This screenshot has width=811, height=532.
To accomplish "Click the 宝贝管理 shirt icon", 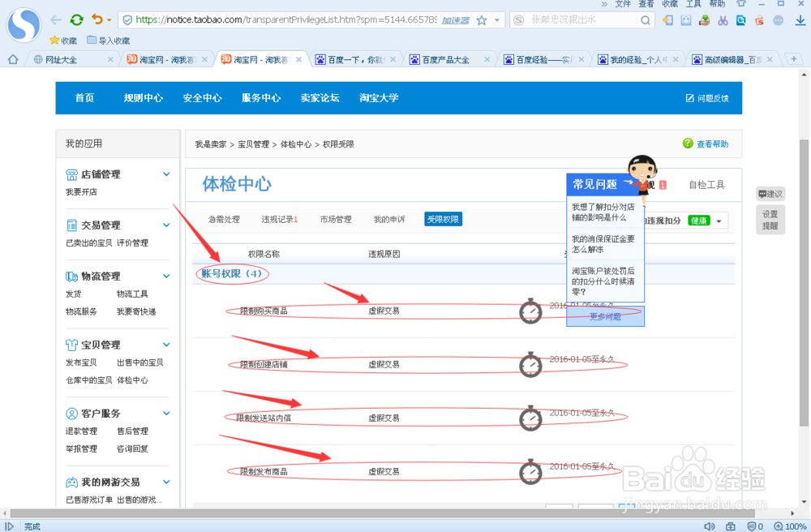I will tap(72, 345).
